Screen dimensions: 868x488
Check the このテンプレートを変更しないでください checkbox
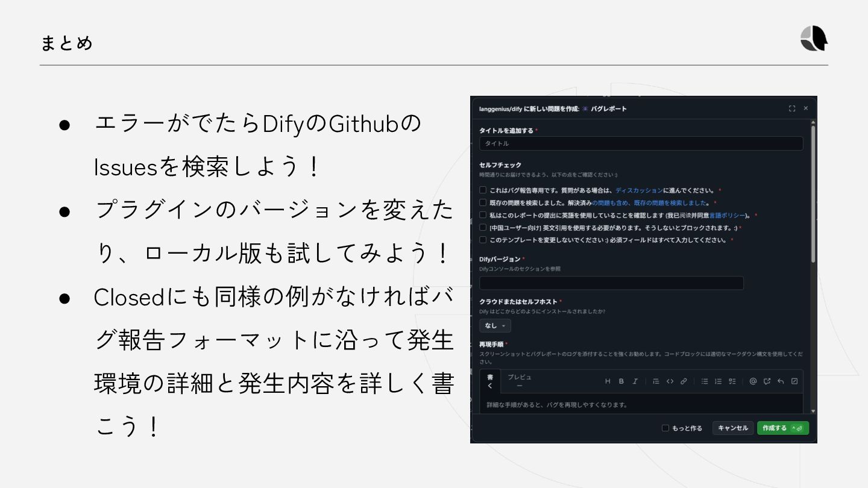pyautogui.click(x=483, y=239)
